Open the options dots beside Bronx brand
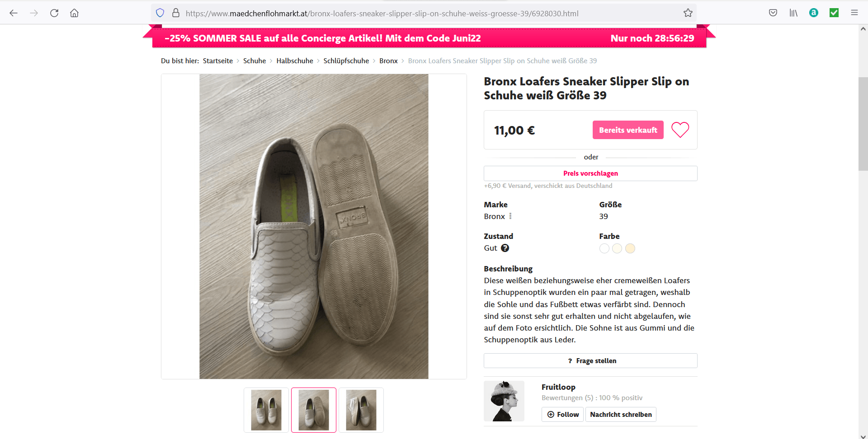Screen dimensions: 868x439 (510, 216)
